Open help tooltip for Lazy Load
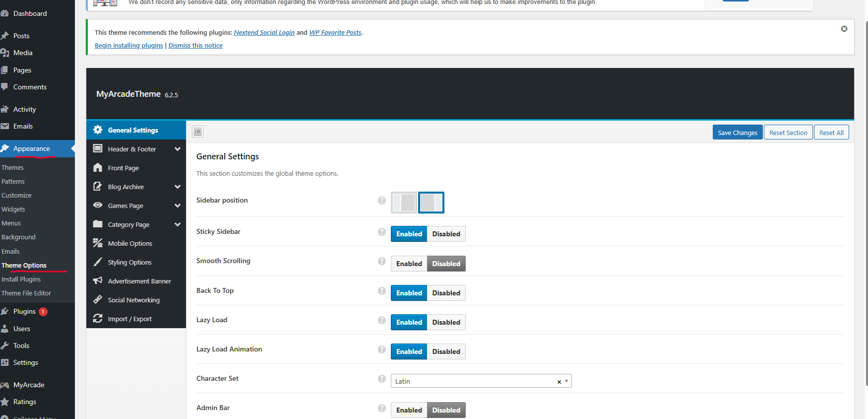 [x=382, y=320]
